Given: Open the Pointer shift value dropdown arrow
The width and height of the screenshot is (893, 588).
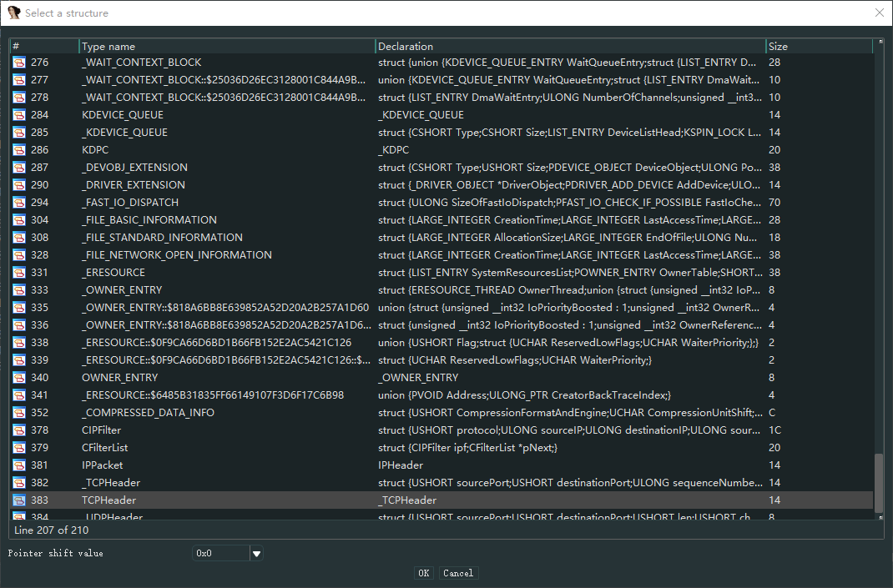Looking at the screenshot, I should tap(257, 553).
